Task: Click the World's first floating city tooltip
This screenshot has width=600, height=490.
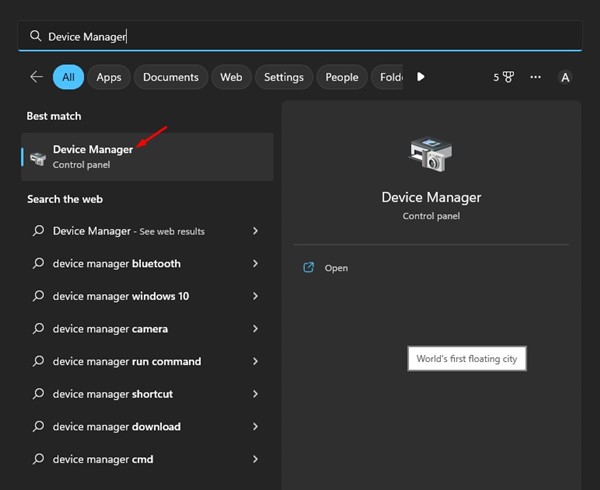Action: click(x=467, y=359)
